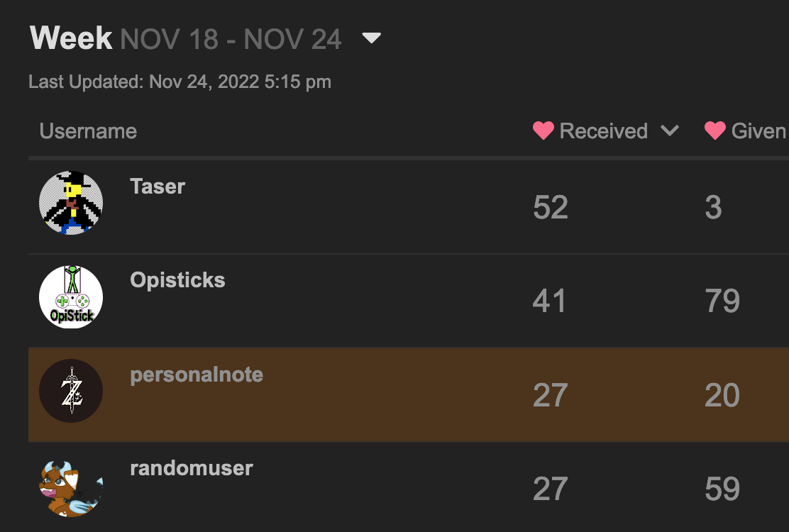789x532 pixels.
Task: Visit the personalnote profile link
Action: [197, 375]
